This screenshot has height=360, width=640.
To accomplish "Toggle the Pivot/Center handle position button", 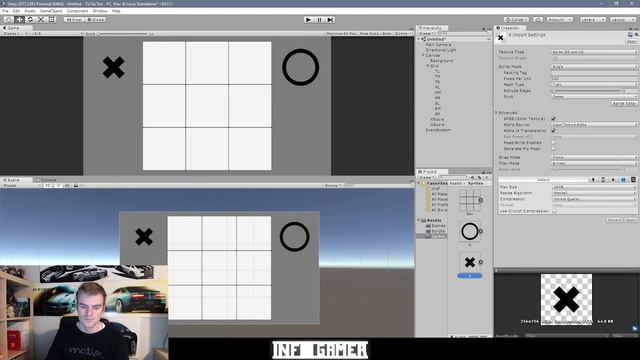I will 74,20.
